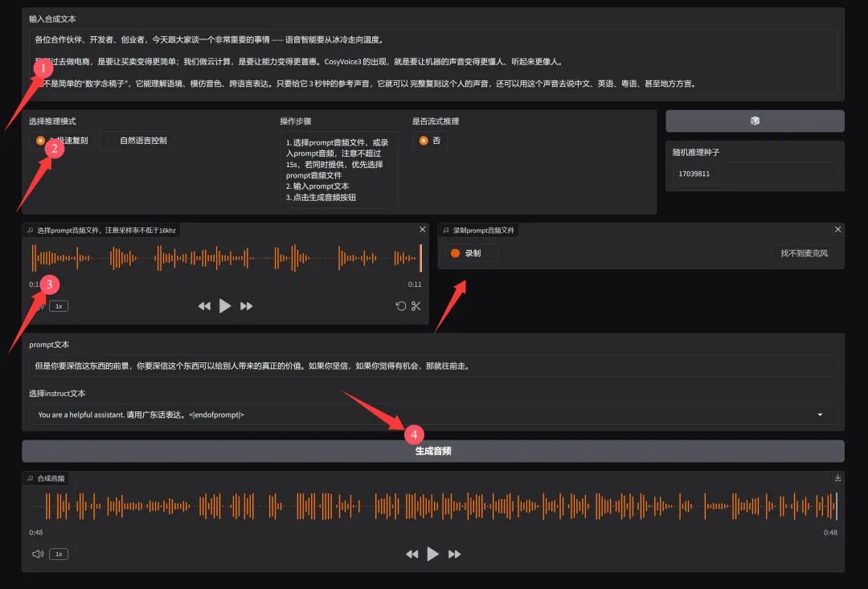Click the 生成音频 generate audio button
The image size is (868, 589).
point(434,451)
